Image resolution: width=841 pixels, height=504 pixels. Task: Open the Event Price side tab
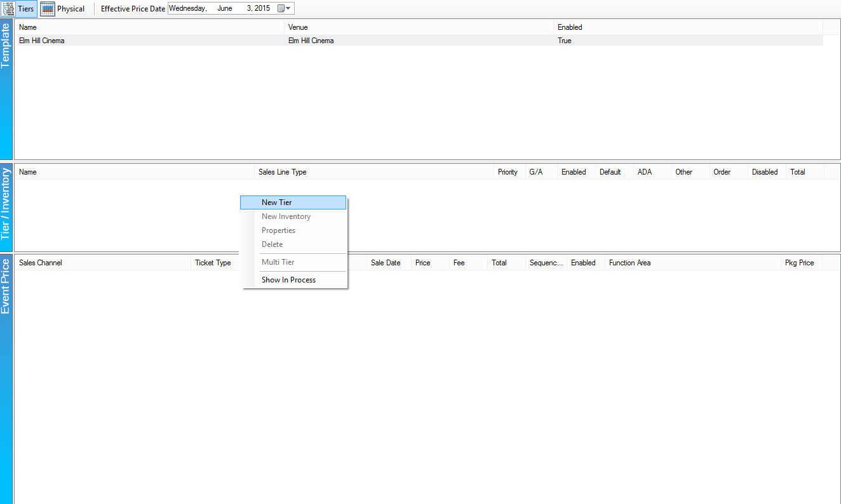[x=6, y=379]
